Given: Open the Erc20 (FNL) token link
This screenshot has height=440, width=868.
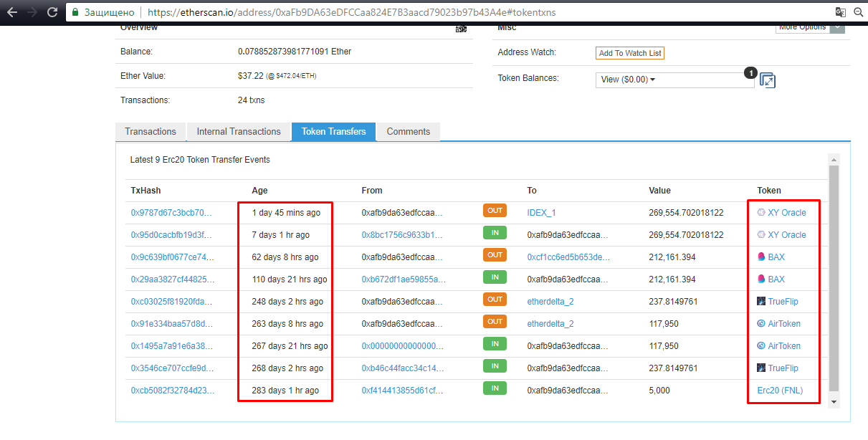Looking at the screenshot, I should (780, 391).
